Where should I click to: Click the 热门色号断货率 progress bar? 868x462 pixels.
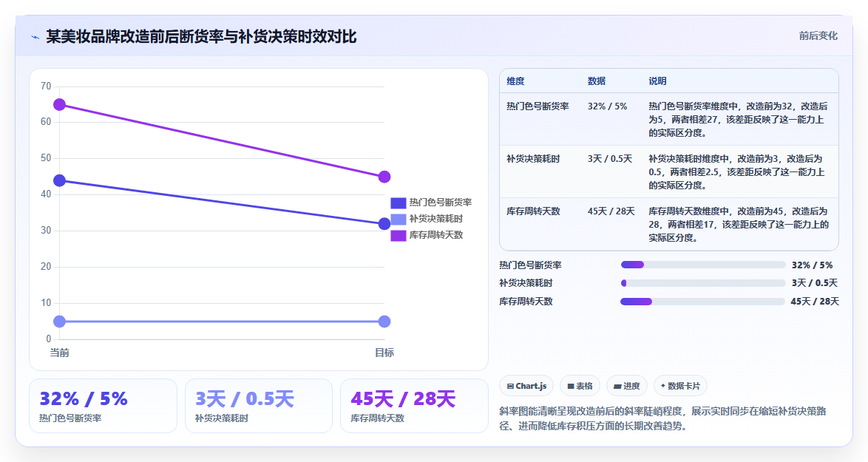pos(703,265)
